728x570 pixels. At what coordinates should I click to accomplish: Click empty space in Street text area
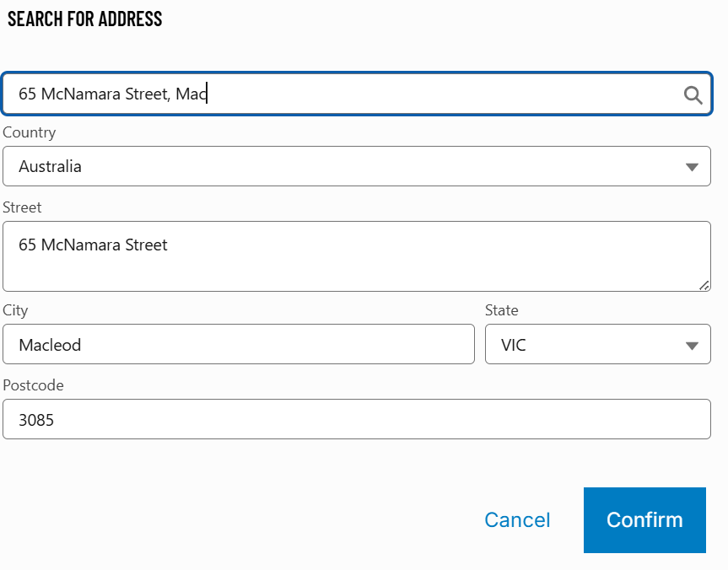422,270
